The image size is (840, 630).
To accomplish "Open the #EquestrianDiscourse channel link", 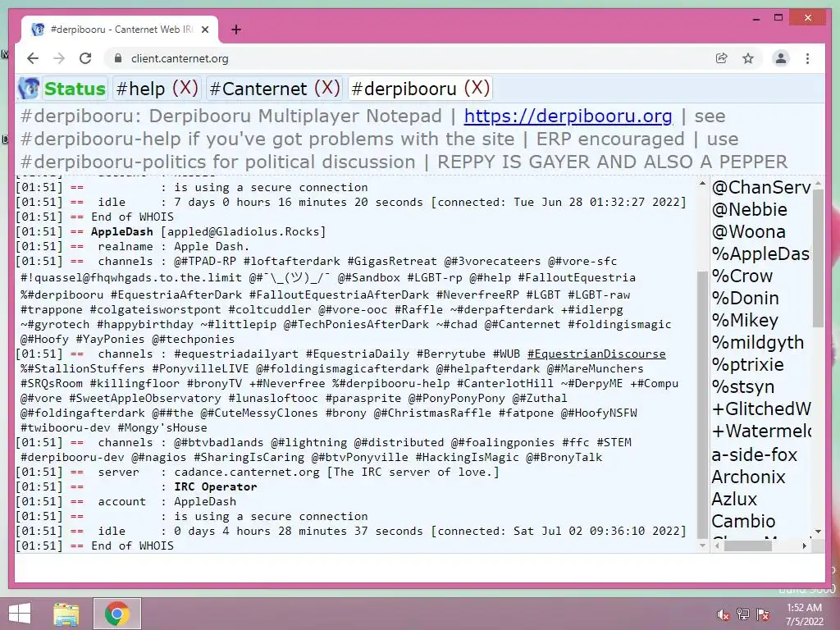I will click(596, 354).
